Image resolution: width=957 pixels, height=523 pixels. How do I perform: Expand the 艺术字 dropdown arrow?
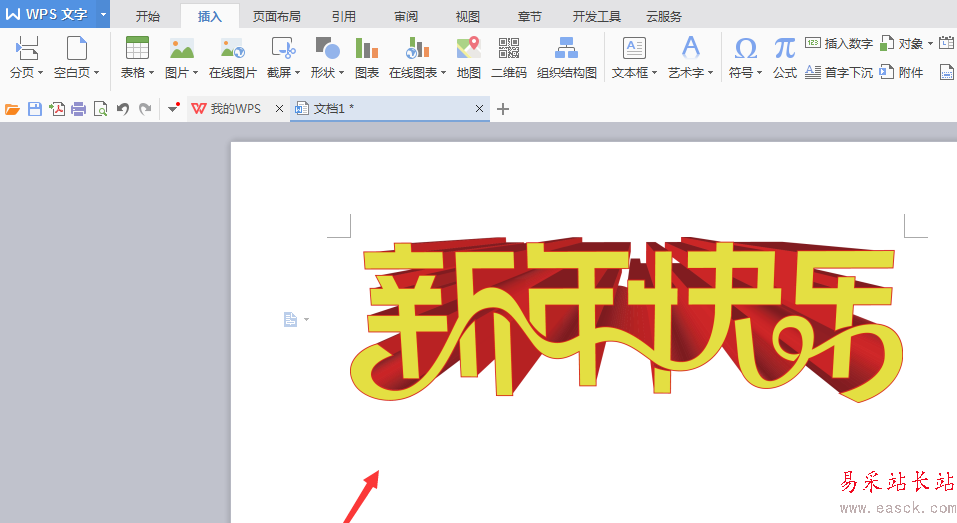click(710, 73)
